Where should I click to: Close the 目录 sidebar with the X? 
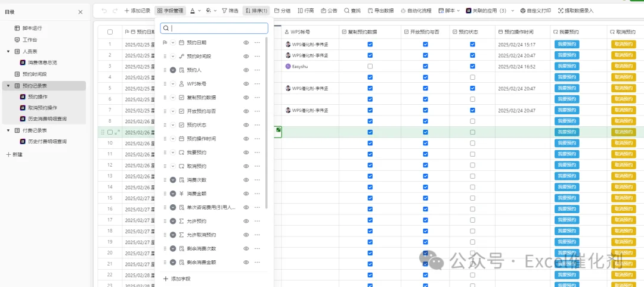(x=80, y=12)
